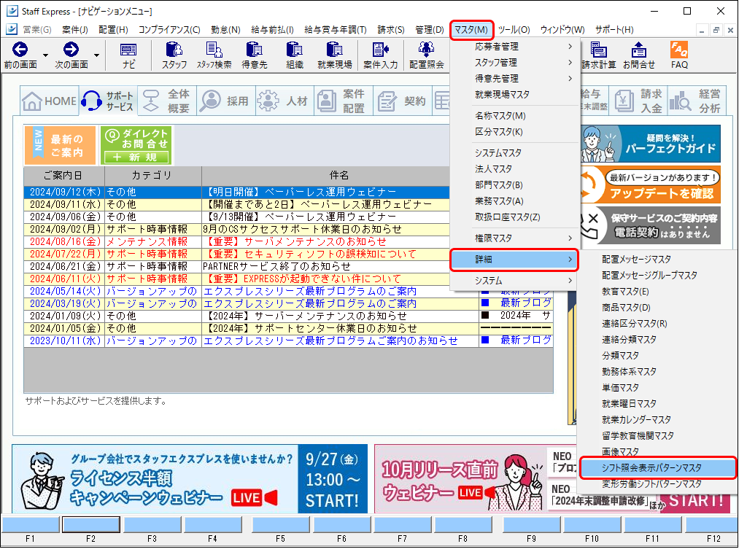Select row PARTNERサービス終了のお知らせ

(x=237, y=266)
